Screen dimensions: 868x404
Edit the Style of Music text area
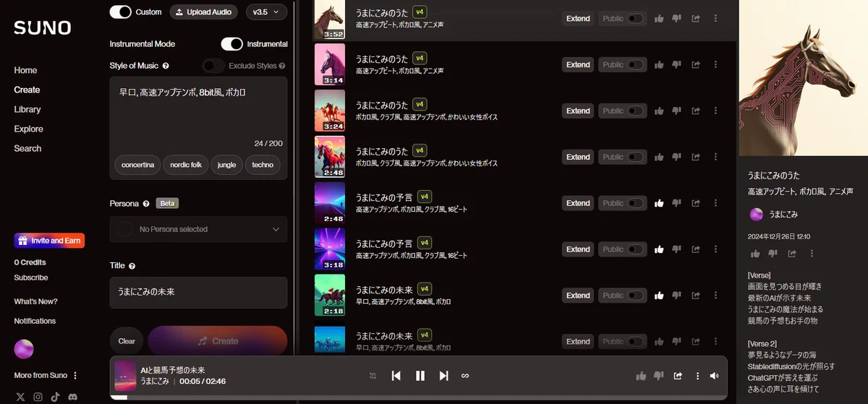198,107
